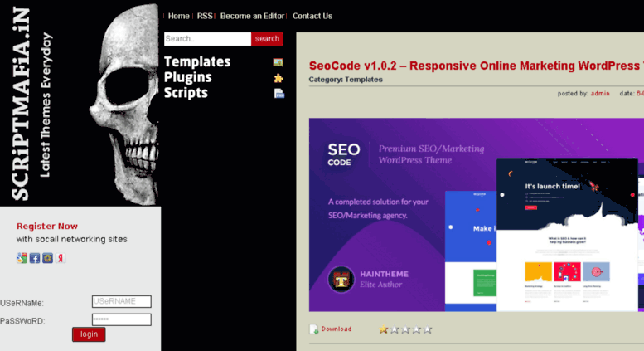Open the RSS feed link
This screenshot has height=351, width=644.
pos(205,16)
